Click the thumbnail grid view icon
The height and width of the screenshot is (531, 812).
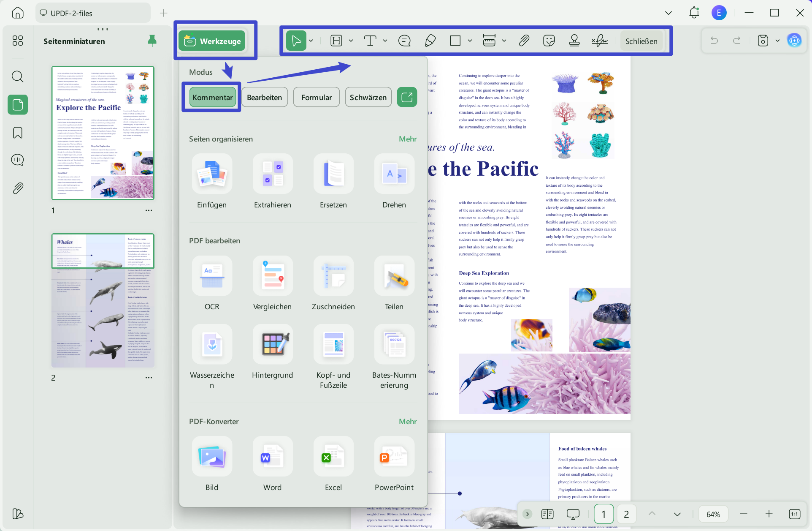coord(18,41)
